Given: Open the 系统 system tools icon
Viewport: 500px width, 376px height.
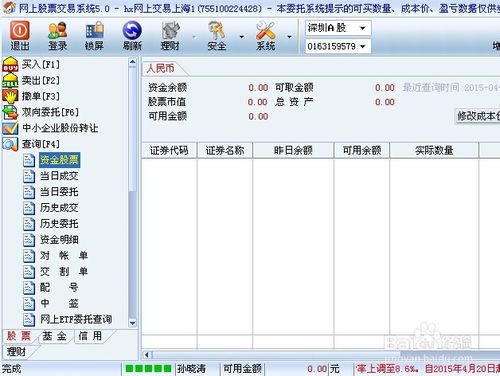Looking at the screenshot, I should (266, 36).
